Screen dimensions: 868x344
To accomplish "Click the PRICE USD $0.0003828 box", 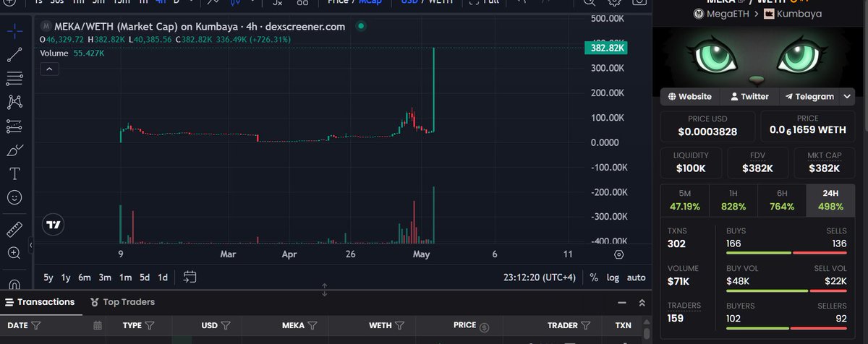I will [x=707, y=126].
